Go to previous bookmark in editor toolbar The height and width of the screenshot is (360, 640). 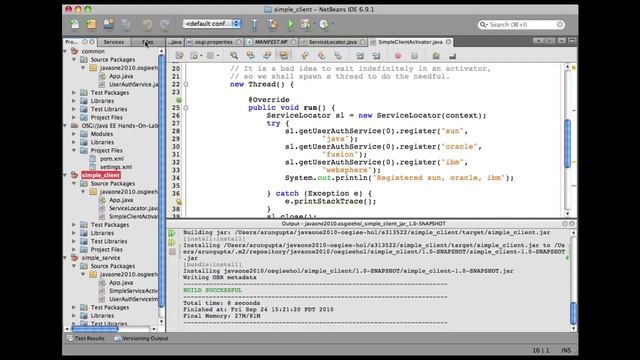tap(304, 56)
